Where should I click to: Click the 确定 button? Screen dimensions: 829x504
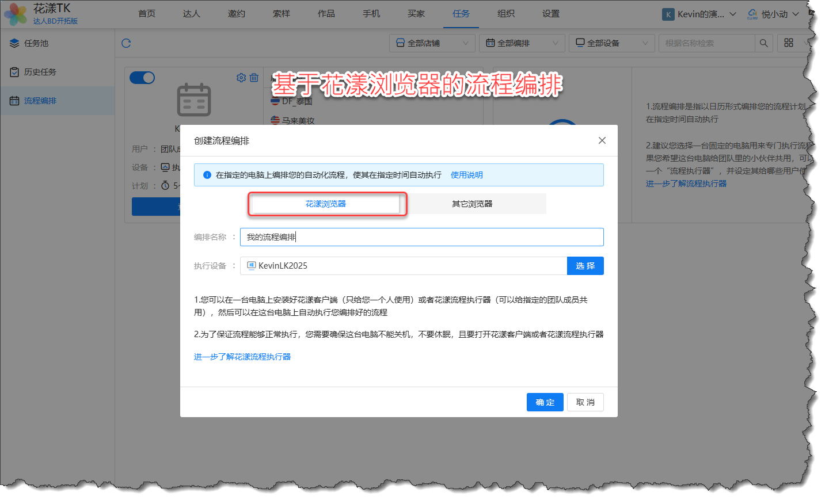(x=545, y=402)
